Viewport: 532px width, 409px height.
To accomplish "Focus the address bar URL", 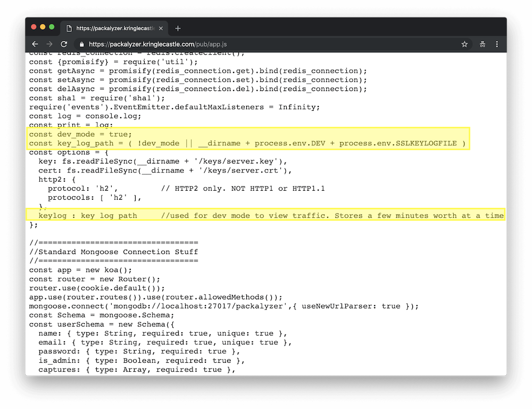I will [x=158, y=44].
